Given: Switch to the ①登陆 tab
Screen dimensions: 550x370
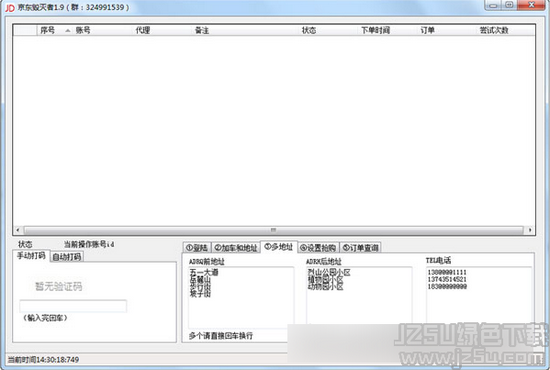Looking at the screenshot, I should click(197, 248).
